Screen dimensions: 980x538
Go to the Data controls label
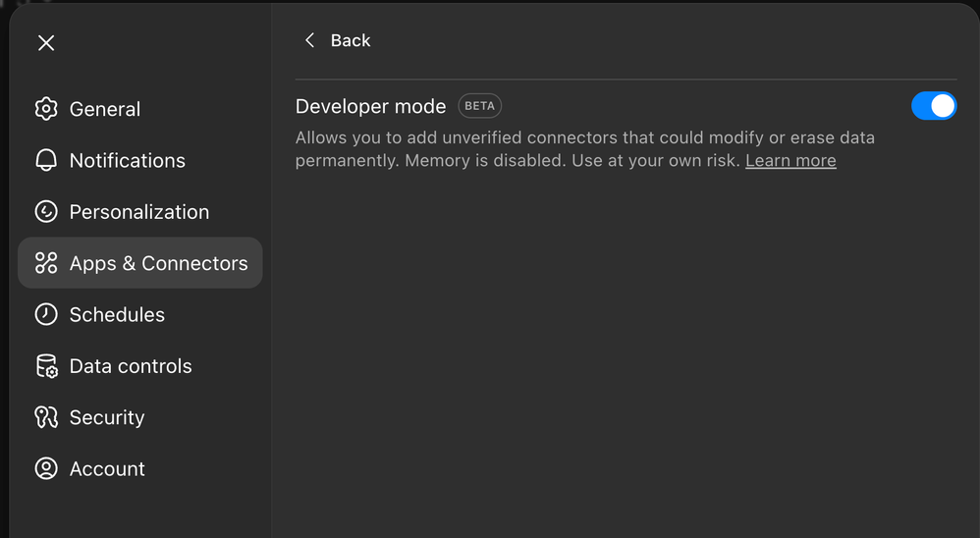pos(131,366)
